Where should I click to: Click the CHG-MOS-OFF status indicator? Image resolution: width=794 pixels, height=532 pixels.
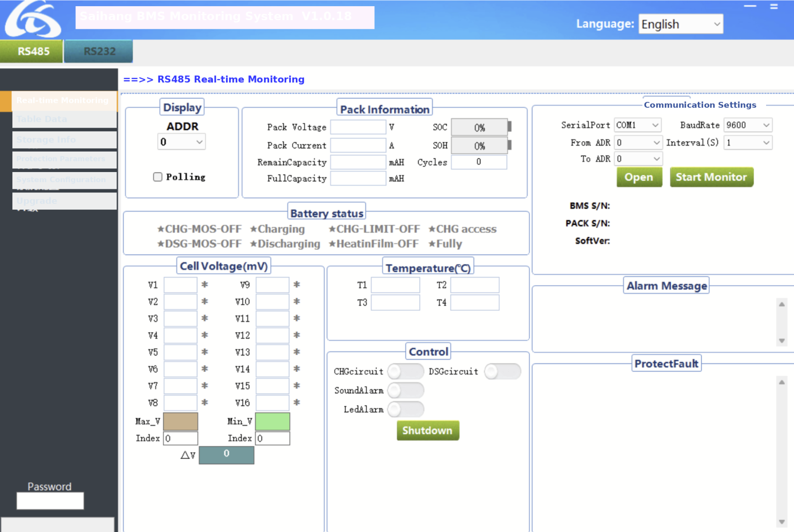tap(199, 229)
